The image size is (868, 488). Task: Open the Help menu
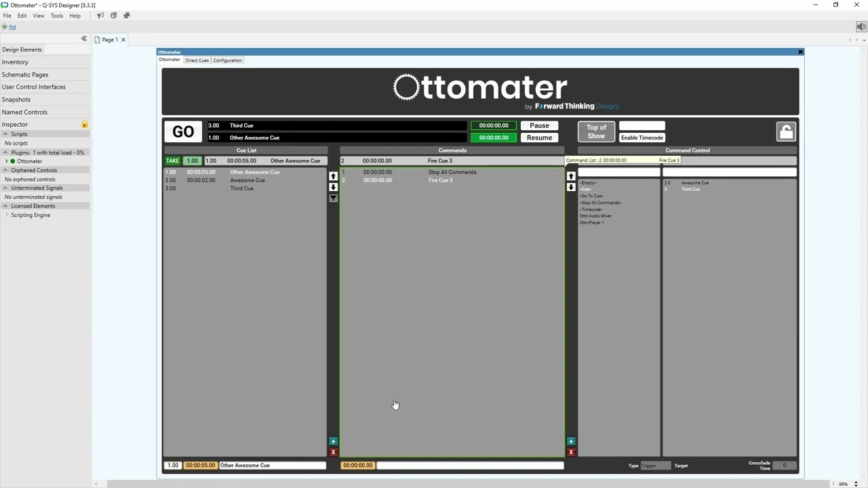(x=75, y=16)
